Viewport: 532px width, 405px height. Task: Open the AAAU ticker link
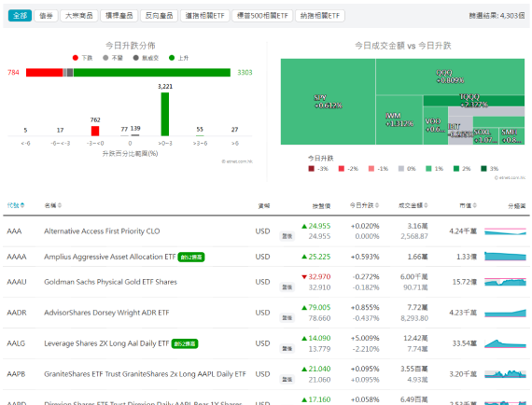point(17,282)
